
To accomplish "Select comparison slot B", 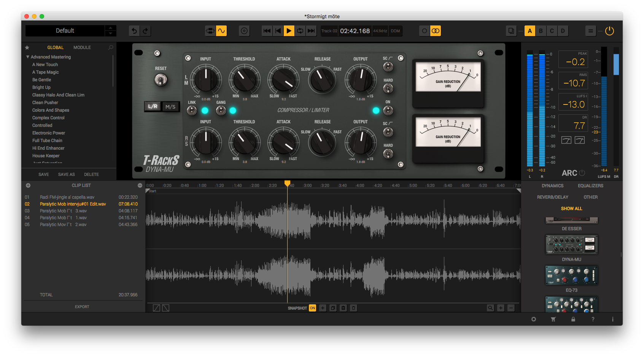I will [541, 31].
